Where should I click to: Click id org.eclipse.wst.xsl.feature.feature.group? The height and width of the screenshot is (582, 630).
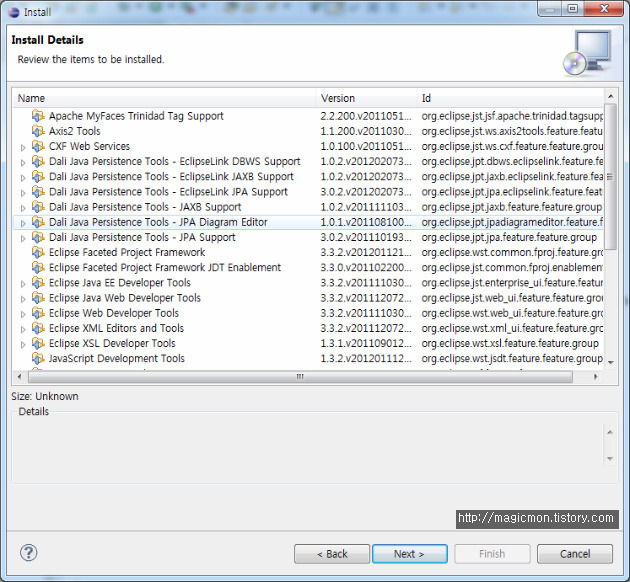(x=510, y=343)
